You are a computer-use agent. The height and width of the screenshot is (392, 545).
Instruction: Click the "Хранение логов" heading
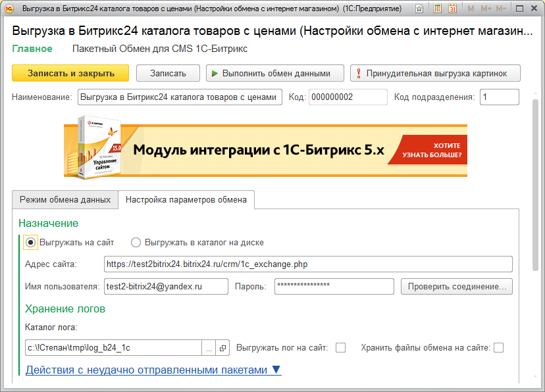tap(65, 308)
